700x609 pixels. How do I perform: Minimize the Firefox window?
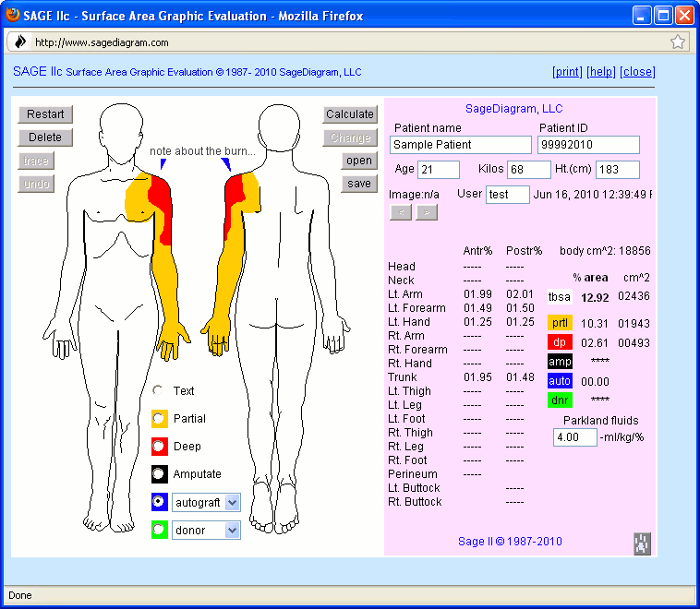(x=642, y=16)
